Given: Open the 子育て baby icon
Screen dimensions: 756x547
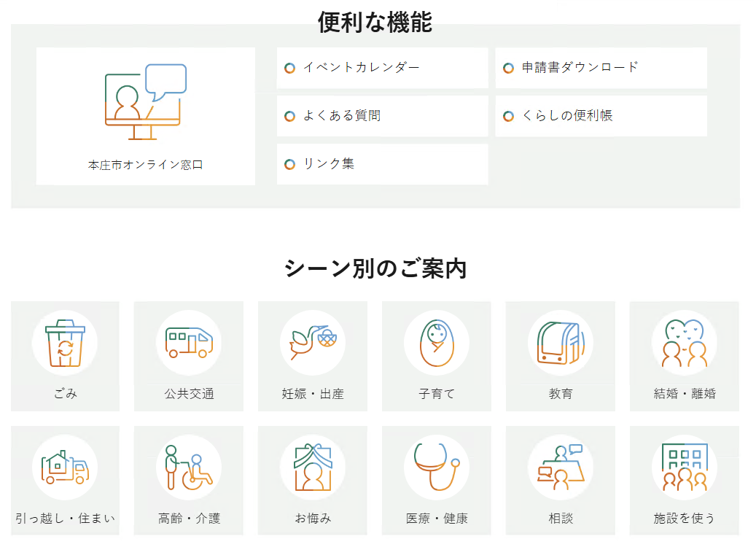Looking at the screenshot, I should coord(437,342).
